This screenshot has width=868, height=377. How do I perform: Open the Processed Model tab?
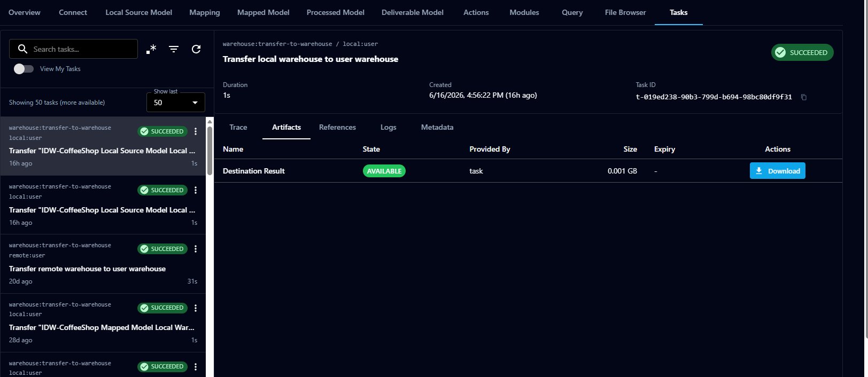(x=336, y=12)
